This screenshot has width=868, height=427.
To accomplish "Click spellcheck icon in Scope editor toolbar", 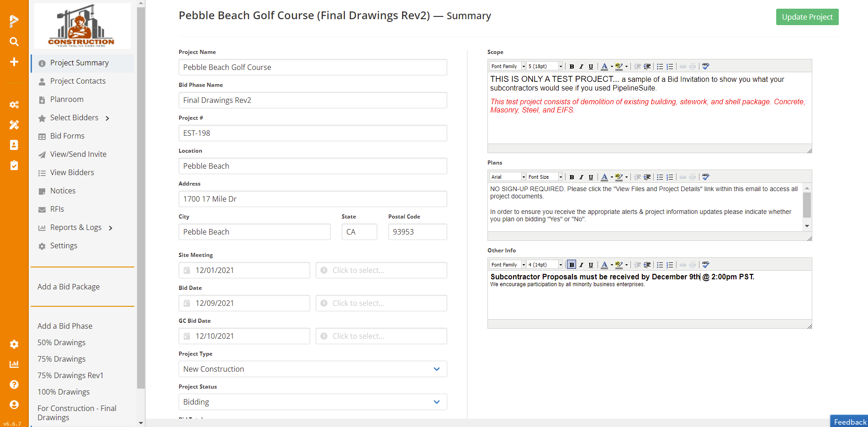I will [706, 66].
